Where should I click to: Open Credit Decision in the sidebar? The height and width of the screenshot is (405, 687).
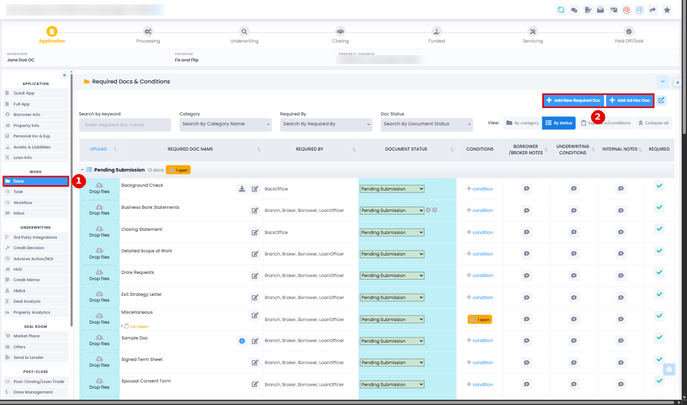coord(36,248)
